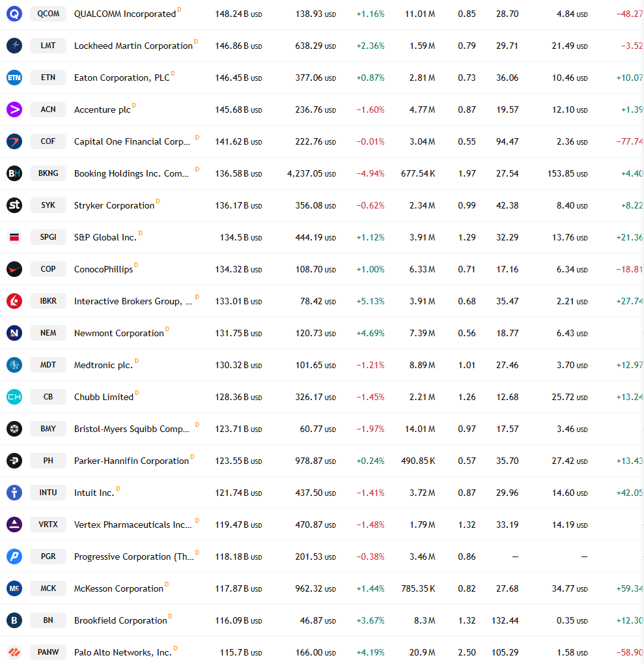Click the McKesson logo icon

[14, 588]
